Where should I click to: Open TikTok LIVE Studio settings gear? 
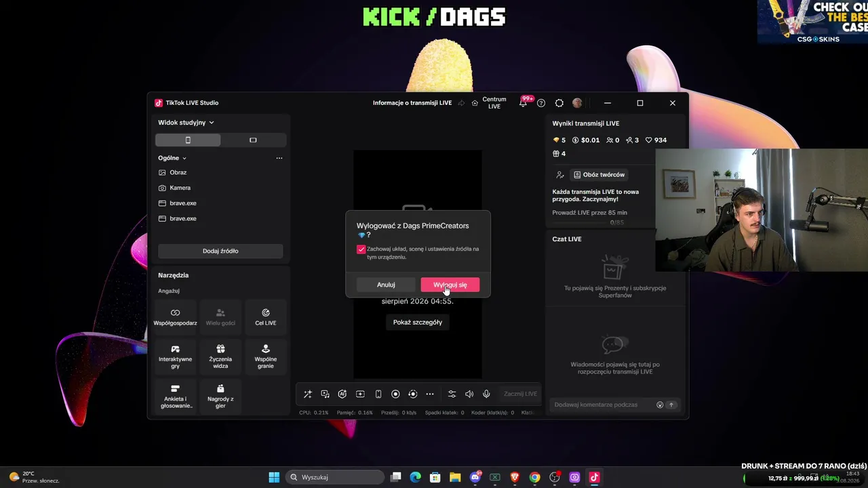point(559,103)
